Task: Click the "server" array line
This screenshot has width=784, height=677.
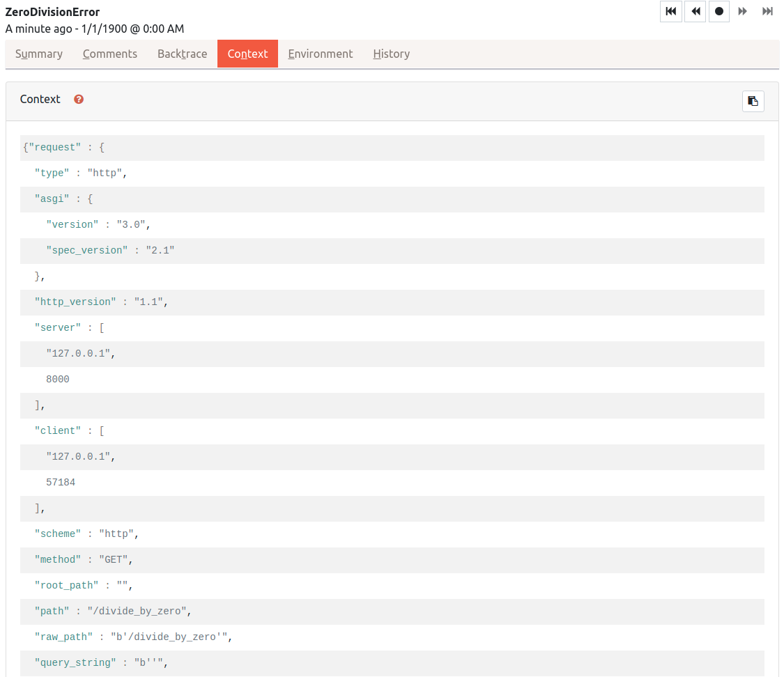Action: 70,328
